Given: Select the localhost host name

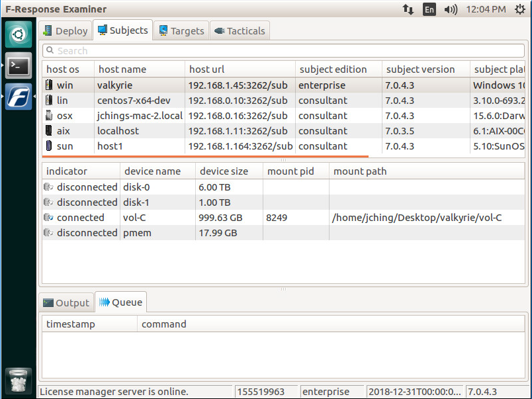Looking at the screenshot, I should tap(118, 131).
